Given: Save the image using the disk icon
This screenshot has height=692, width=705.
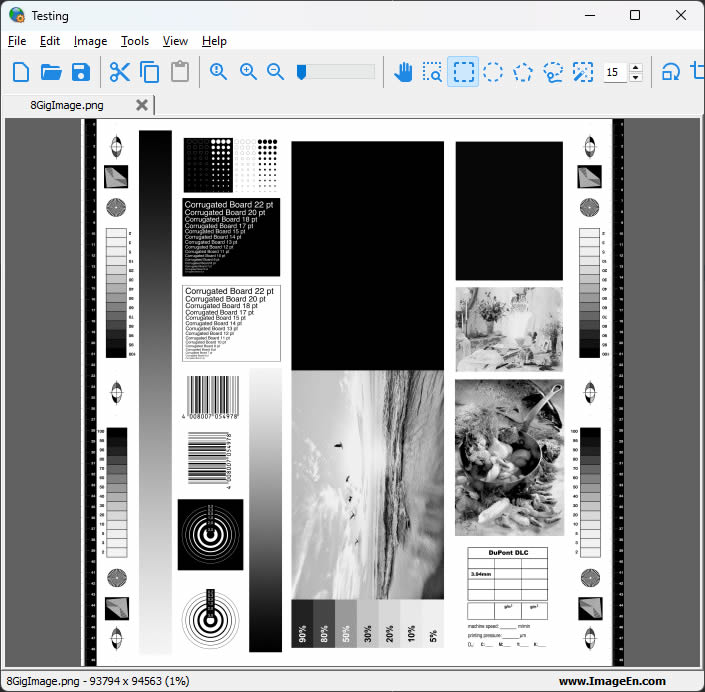Looking at the screenshot, I should 81,72.
